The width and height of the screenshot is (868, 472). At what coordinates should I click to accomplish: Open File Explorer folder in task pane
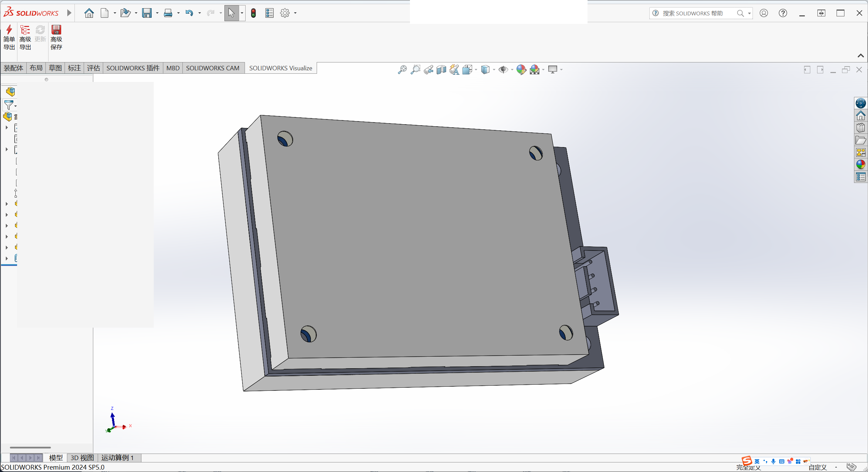click(861, 140)
